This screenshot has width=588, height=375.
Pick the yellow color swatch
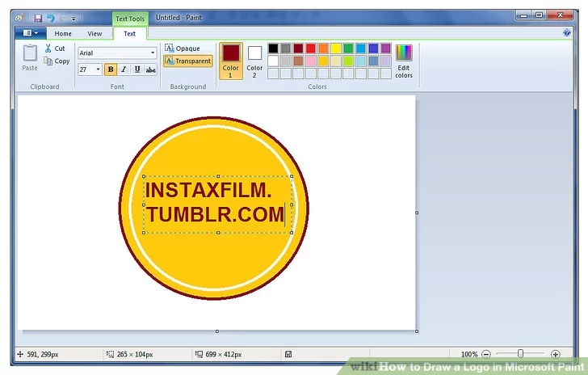(x=336, y=48)
